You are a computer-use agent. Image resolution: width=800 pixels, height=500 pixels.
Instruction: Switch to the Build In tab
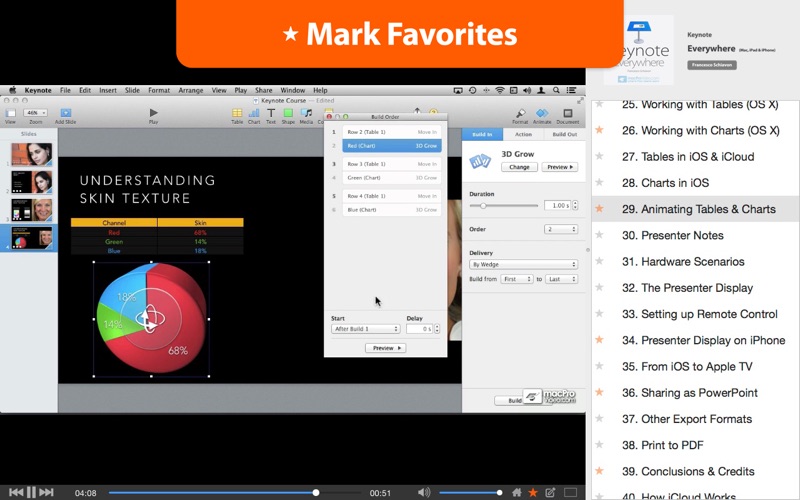tap(482, 134)
